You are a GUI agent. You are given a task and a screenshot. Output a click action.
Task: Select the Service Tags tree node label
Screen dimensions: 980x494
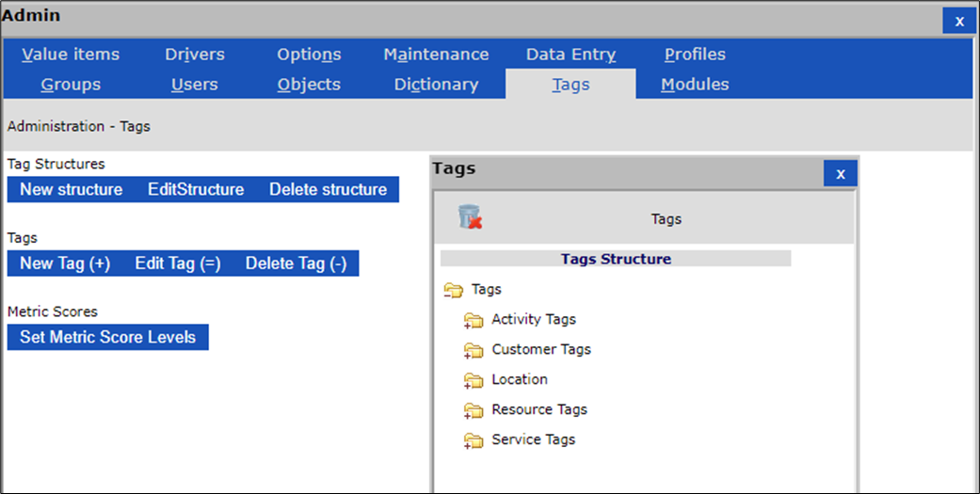click(x=533, y=440)
